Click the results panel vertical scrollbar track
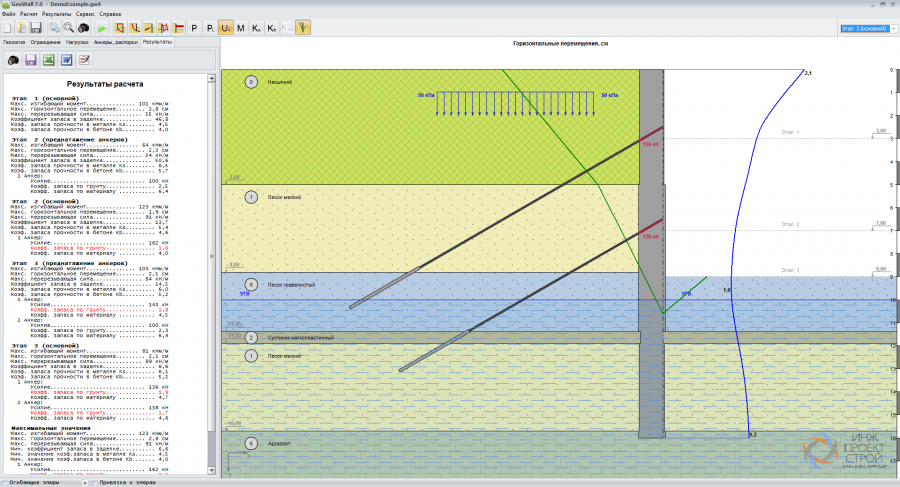The height and width of the screenshot is (487, 900). point(211,274)
